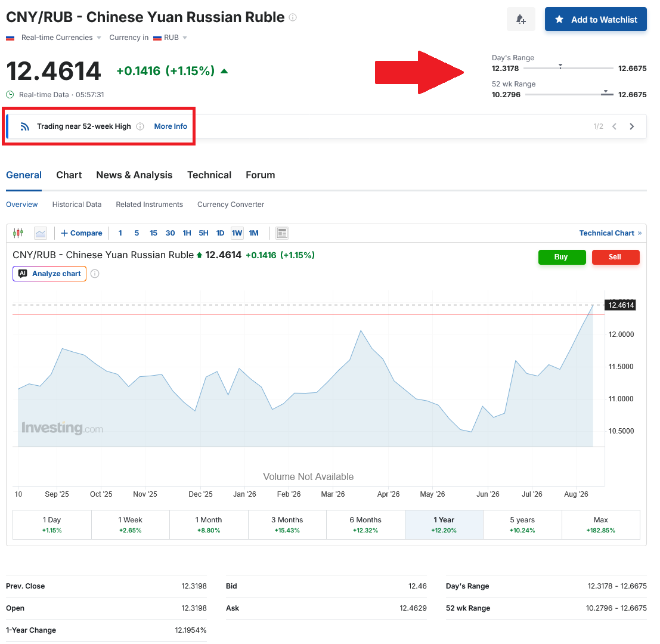Set chart interval to 1H
This screenshot has width=660, height=644.
187,233
